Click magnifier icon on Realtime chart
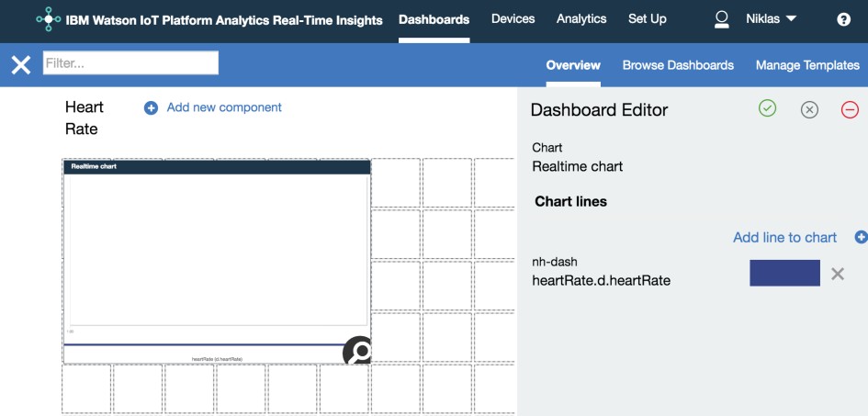This screenshot has height=416, width=868. (x=357, y=350)
